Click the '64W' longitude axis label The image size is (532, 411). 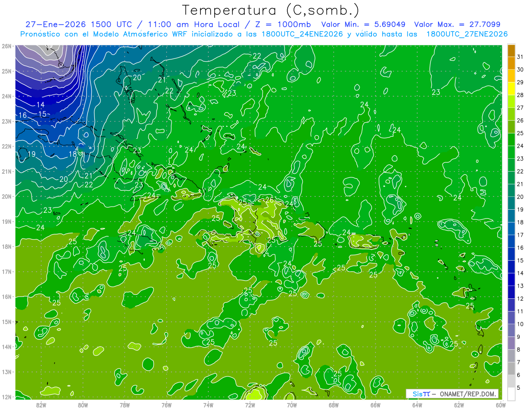417,405
